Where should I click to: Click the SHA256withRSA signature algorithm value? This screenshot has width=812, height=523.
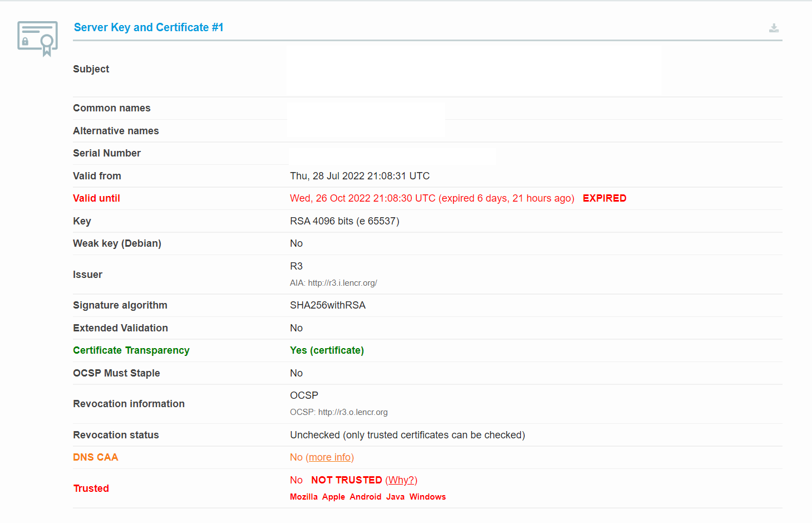click(328, 305)
